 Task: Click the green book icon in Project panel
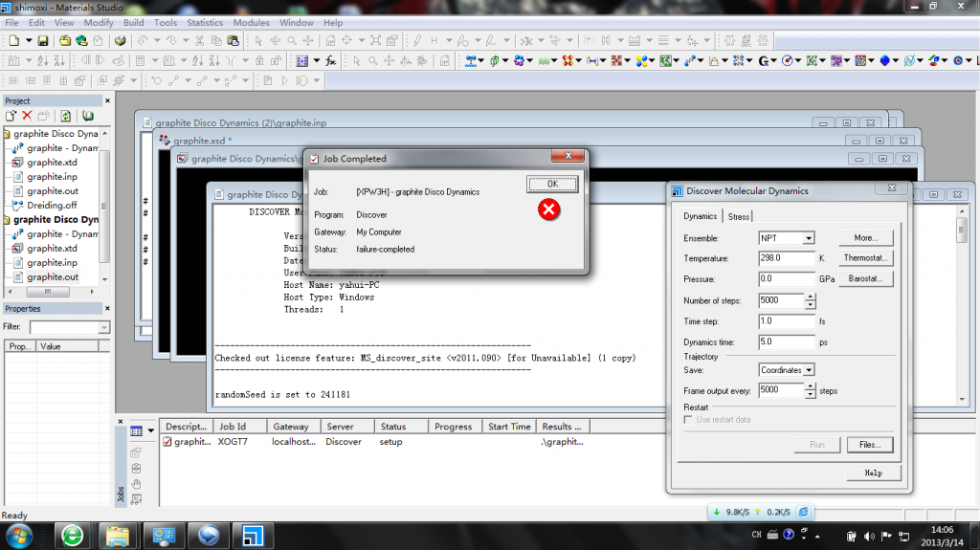coord(88,116)
